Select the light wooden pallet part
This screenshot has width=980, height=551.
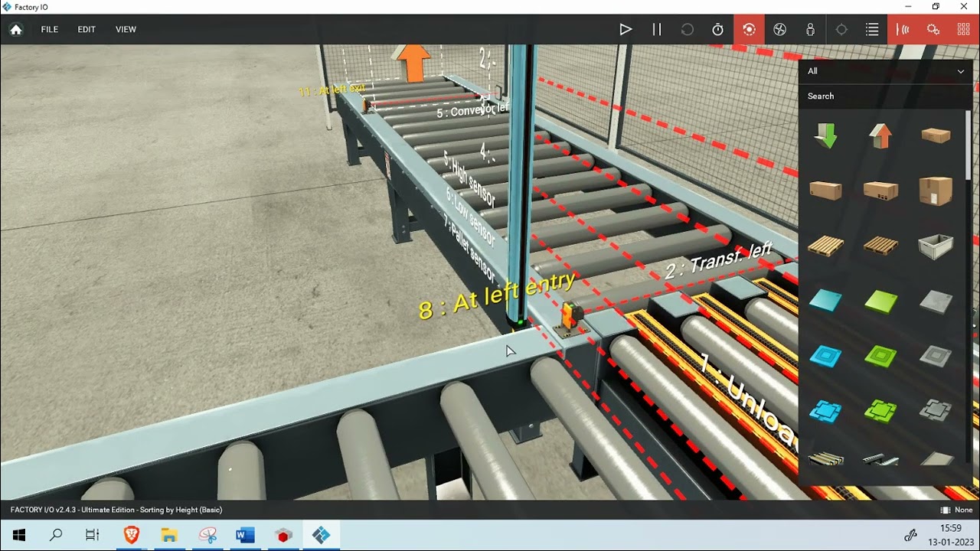click(x=825, y=246)
